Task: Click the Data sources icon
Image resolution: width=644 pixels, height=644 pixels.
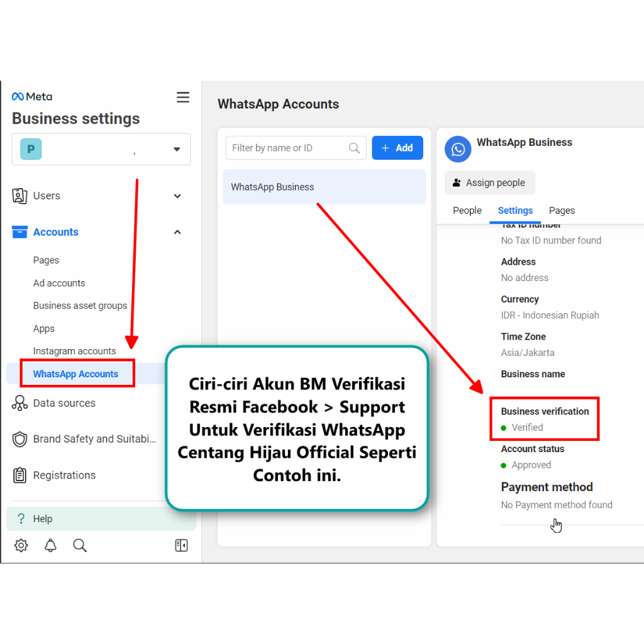Action: (x=19, y=403)
